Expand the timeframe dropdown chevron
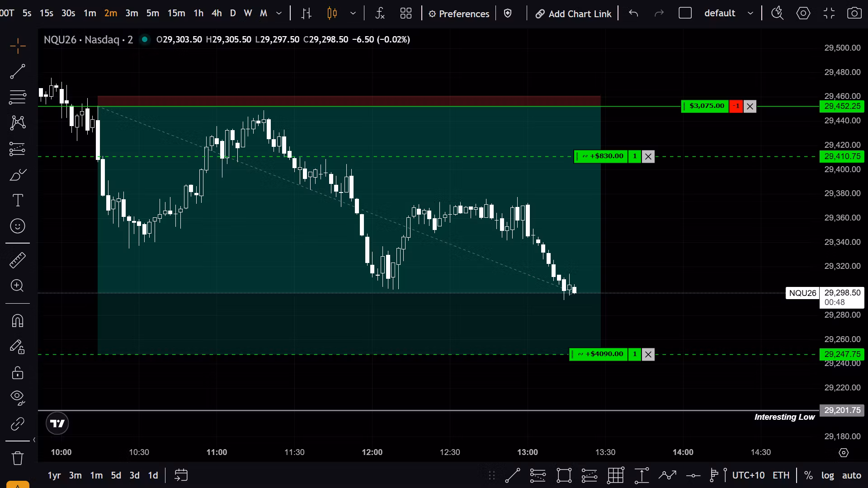The image size is (868, 488). (279, 14)
